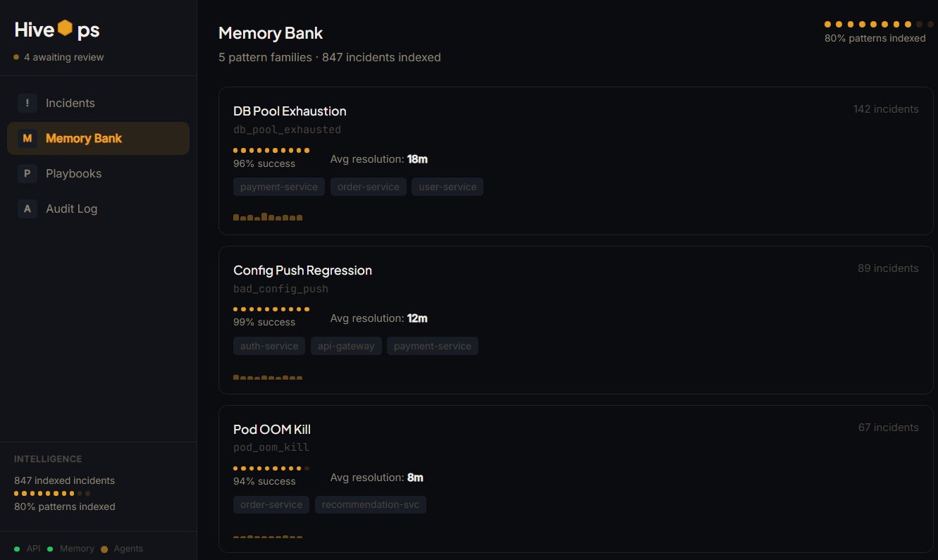Click the Playbooks P icon

coord(27,173)
